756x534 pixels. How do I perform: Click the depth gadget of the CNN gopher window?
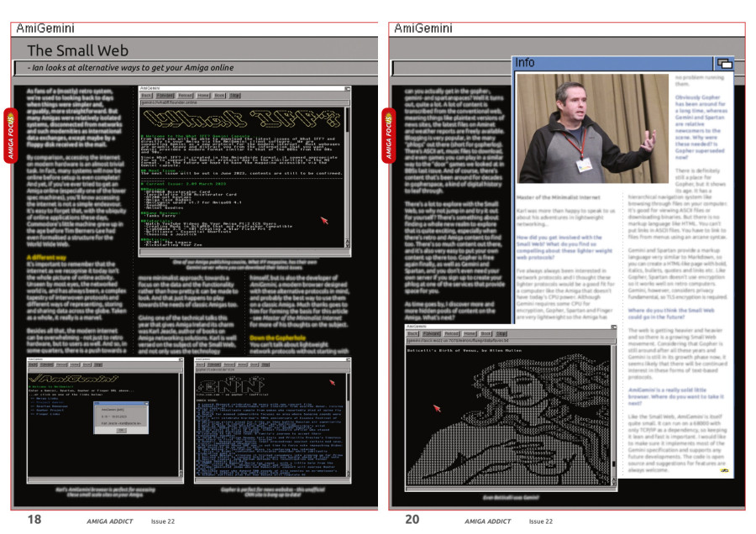pos(348,359)
